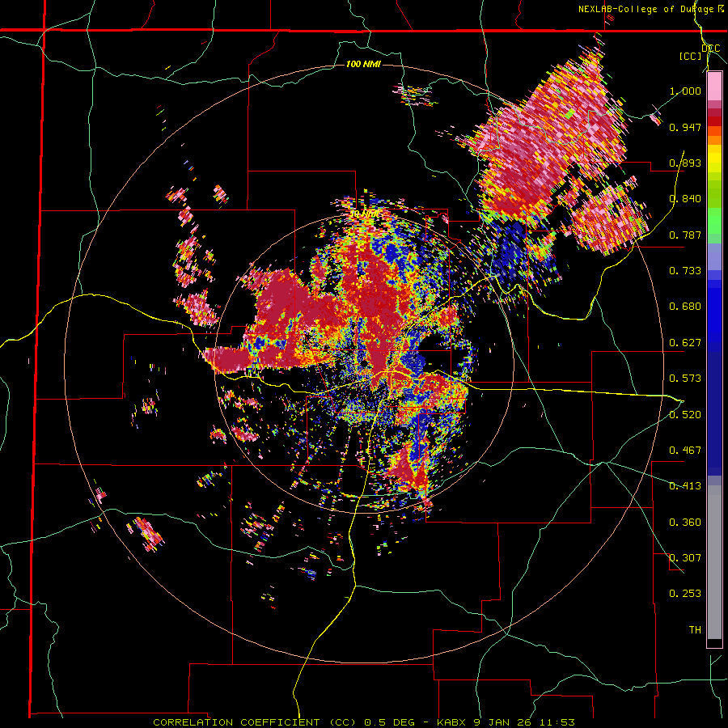Image resolution: width=728 pixels, height=728 pixels.
Task: Select the 0.680 scale value
Action: coord(685,307)
